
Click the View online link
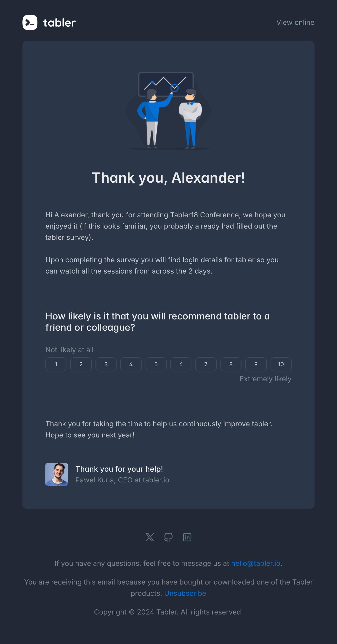295,22
